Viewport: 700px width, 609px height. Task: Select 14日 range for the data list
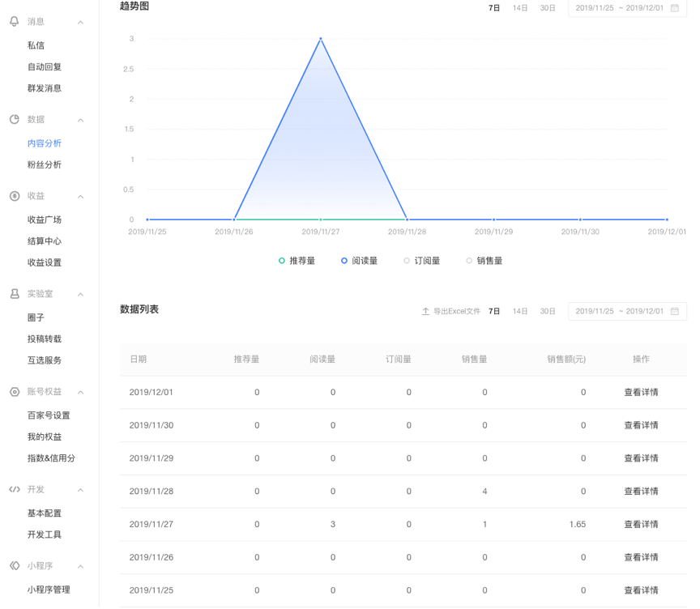click(520, 311)
